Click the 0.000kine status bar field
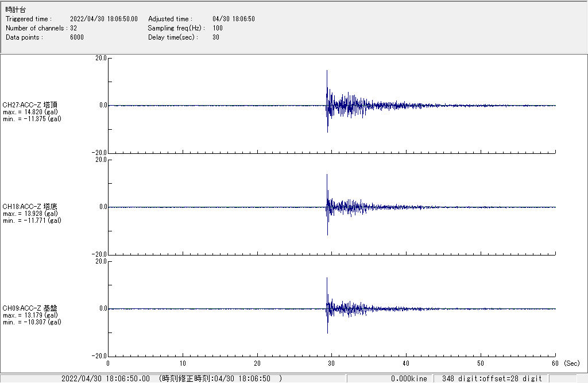The height and width of the screenshot is (383, 588). pos(409,378)
